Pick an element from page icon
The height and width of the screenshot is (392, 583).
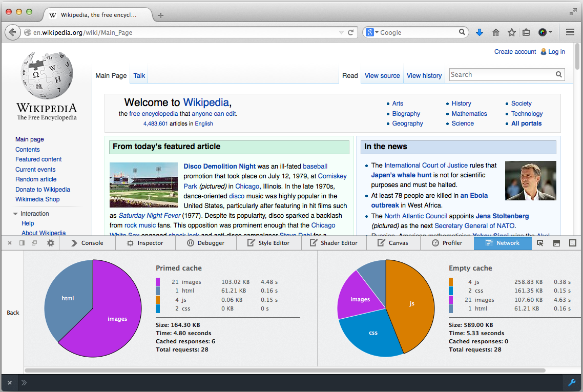[x=540, y=243]
